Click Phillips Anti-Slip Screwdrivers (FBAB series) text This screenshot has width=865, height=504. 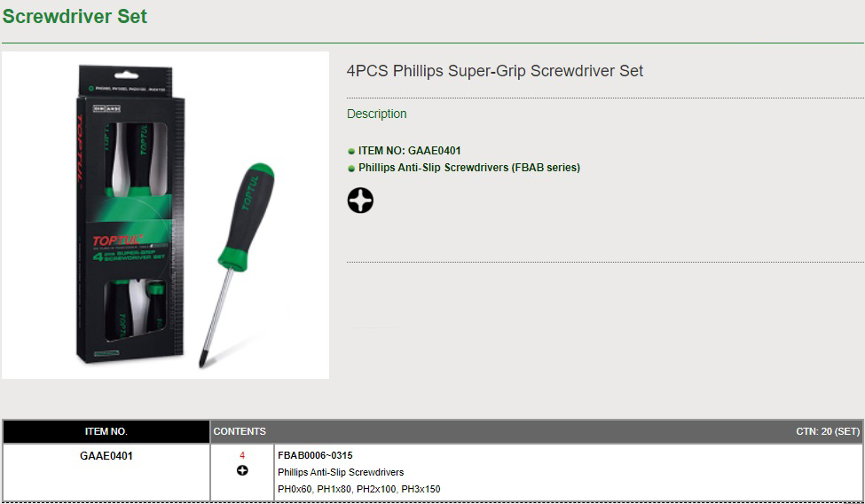point(469,168)
